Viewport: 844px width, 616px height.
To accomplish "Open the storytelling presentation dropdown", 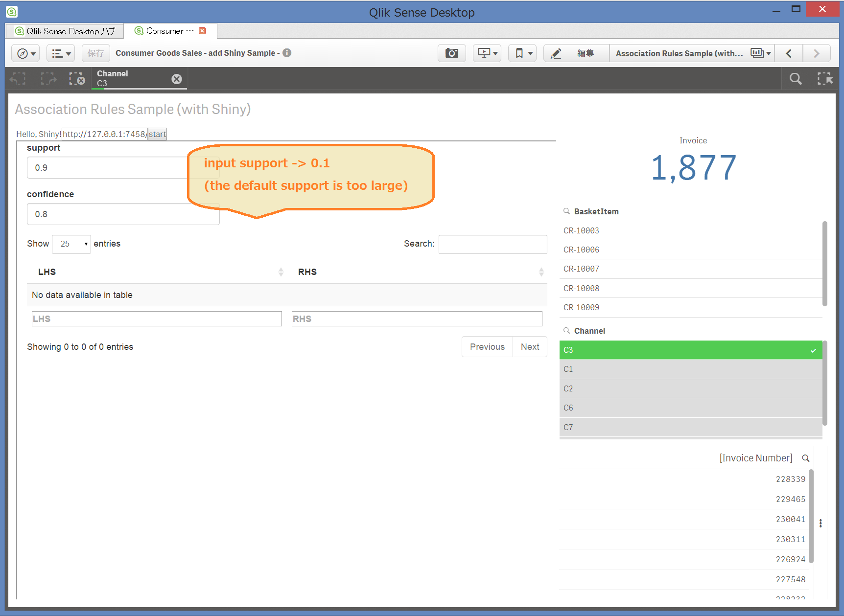I will (x=487, y=53).
